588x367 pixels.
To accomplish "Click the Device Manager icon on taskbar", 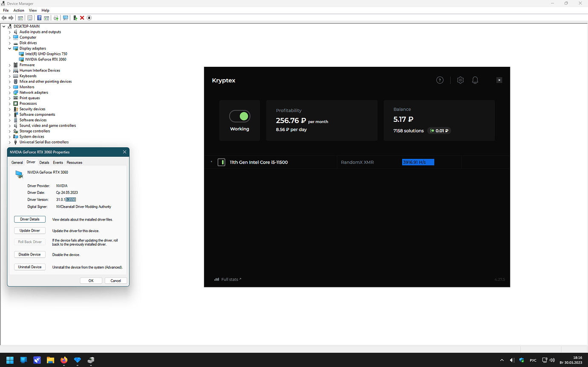I will (x=91, y=360).
